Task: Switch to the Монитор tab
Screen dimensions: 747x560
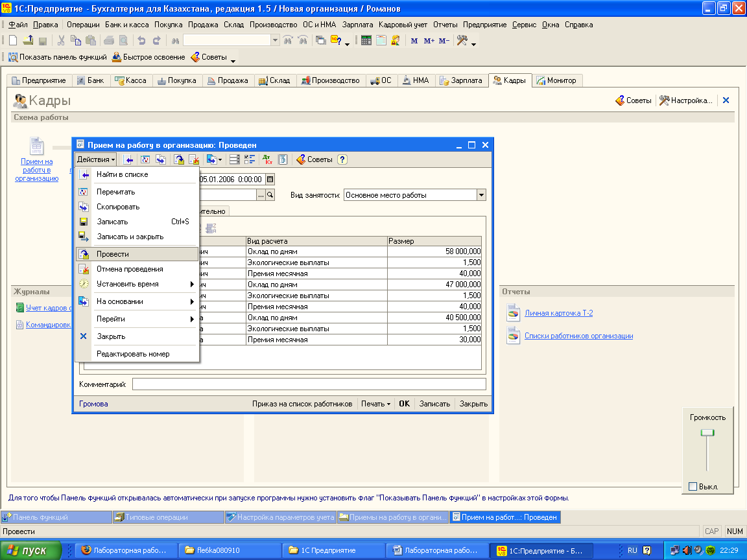Action: [x=556, y=80]
